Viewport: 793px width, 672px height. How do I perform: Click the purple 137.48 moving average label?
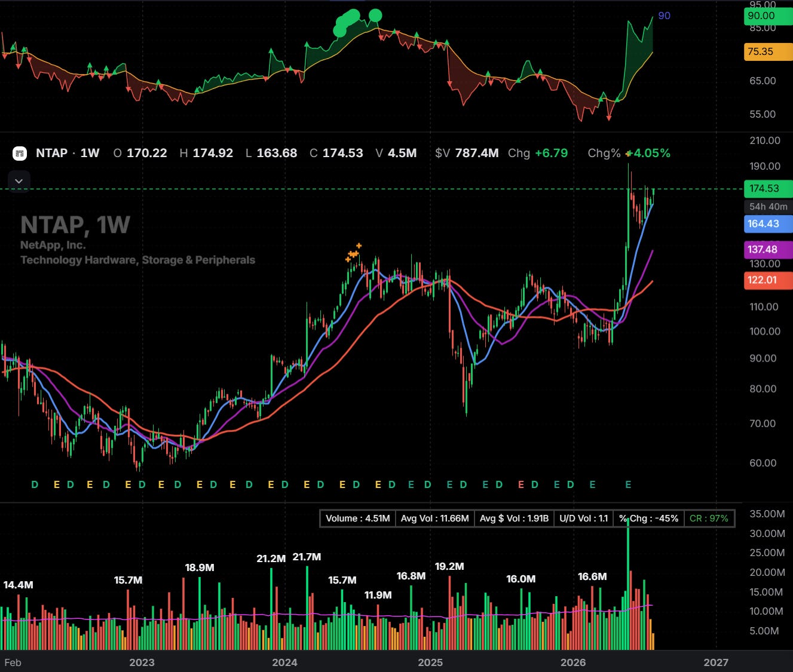coord(768,250)
